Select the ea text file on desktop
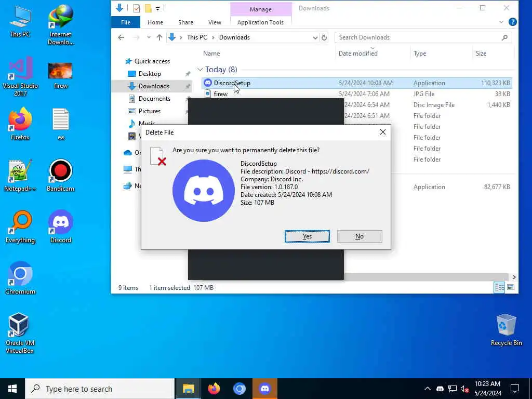The height and width of the screenshot is (399, 532). (60, 124)
